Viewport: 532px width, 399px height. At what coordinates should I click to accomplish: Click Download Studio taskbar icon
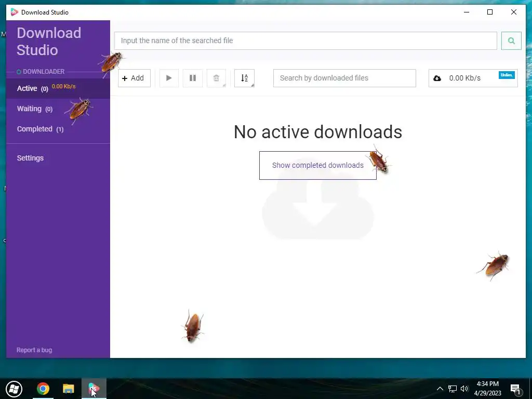click(94, 389)
